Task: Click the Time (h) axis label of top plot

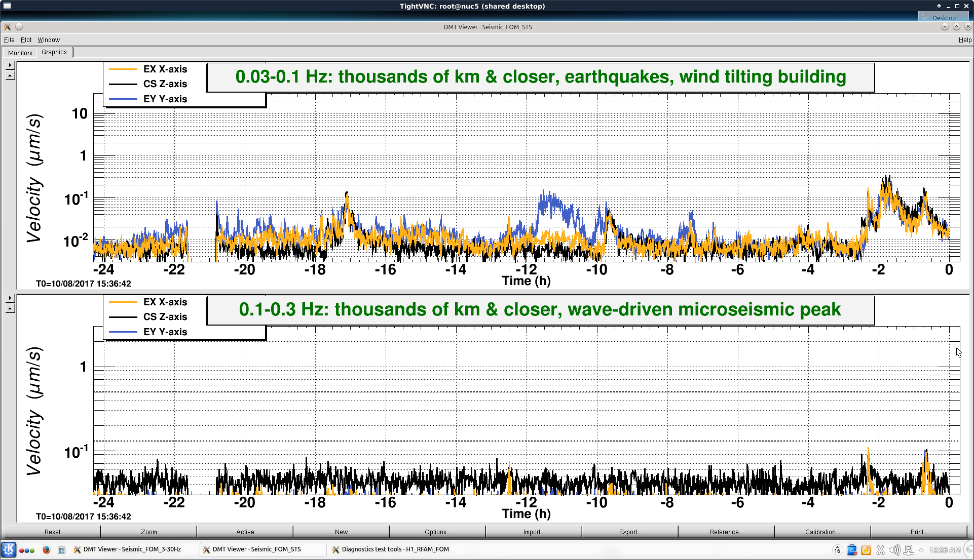Action: pyautogui.click(x=526, y=281)
